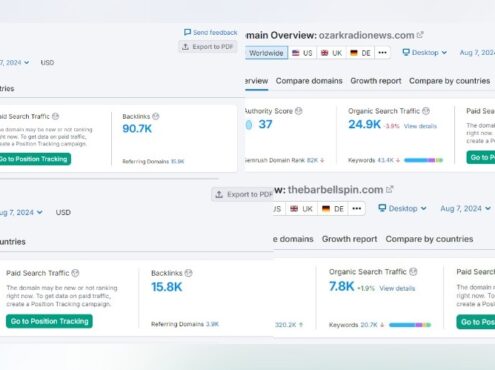
Task: Click View details link next to 24.9K
Action: point(420,126)
